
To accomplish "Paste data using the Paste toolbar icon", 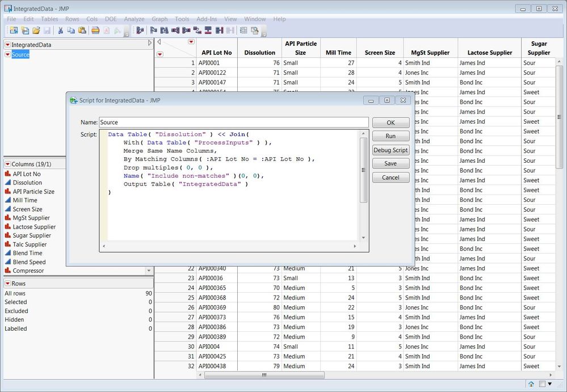I will [83, 30].
